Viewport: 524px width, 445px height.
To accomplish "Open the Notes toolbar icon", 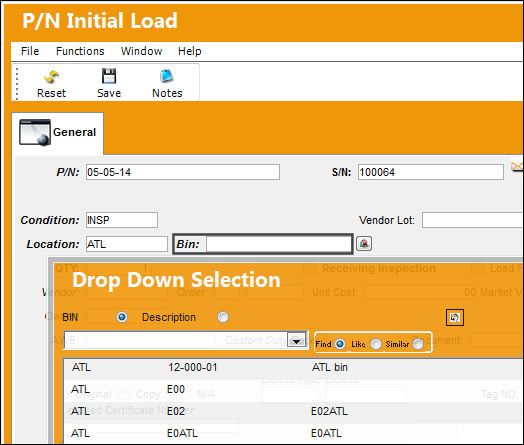I will (x=167, y=76).
